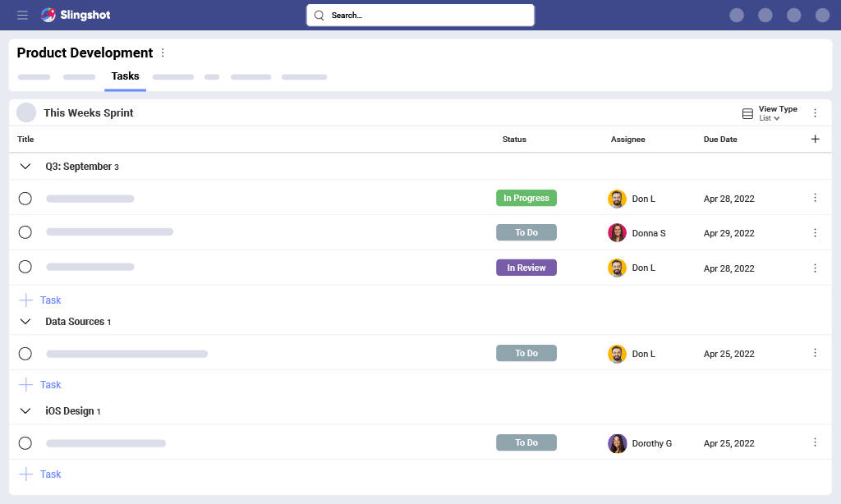Click the list view type icon

point(747,113)
